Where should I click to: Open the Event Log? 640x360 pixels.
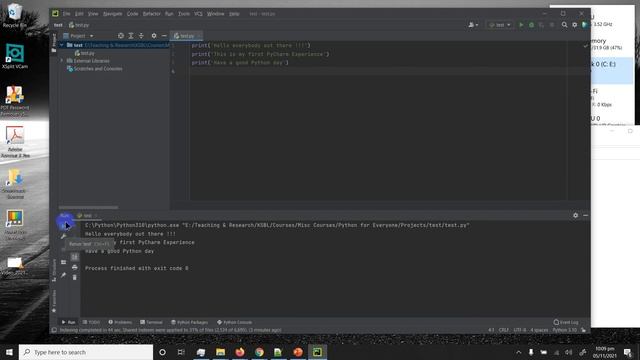[566, 322]
